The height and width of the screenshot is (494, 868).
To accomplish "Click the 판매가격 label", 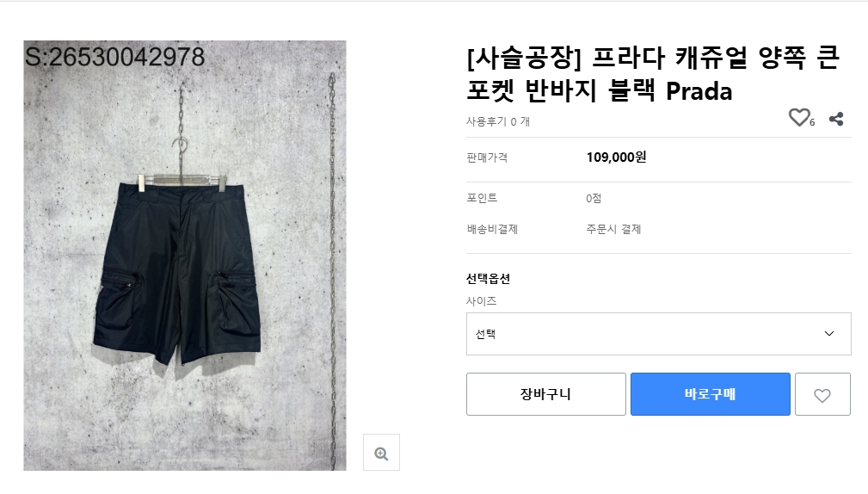I will coord(487,157).
